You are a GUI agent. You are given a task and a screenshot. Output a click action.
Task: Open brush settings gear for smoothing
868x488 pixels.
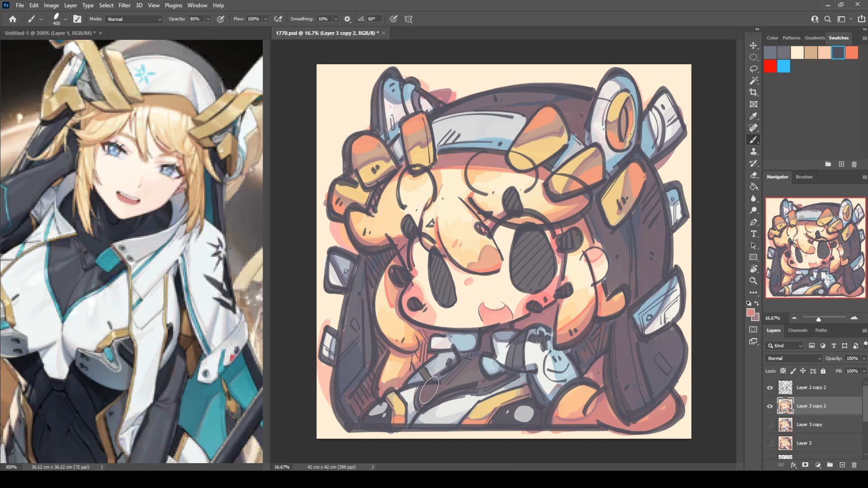(347, 19)
